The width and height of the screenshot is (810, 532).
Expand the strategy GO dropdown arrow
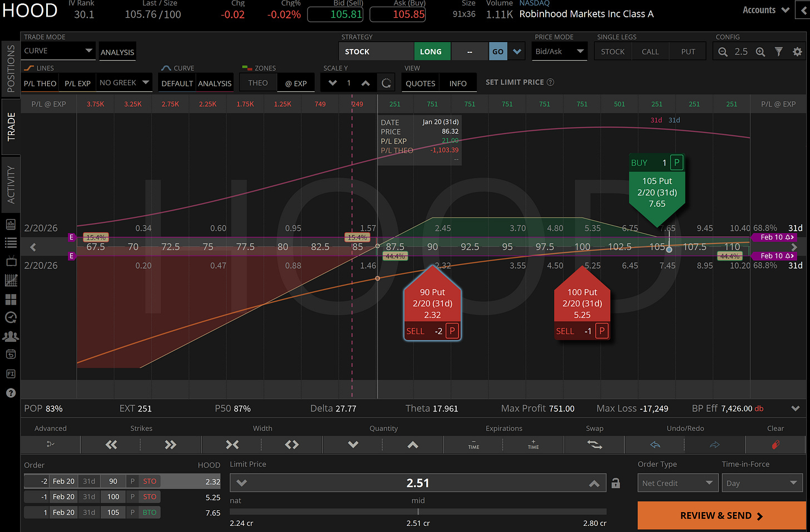517,52
